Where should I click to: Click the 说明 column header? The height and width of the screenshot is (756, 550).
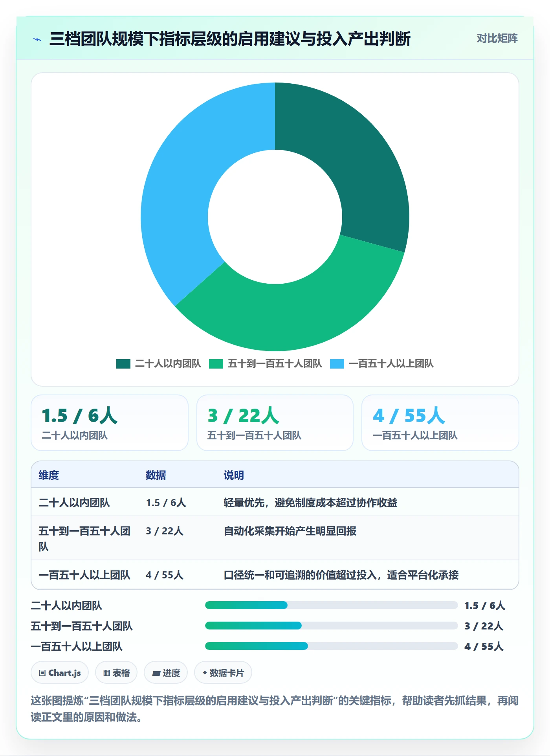point(234,475)
